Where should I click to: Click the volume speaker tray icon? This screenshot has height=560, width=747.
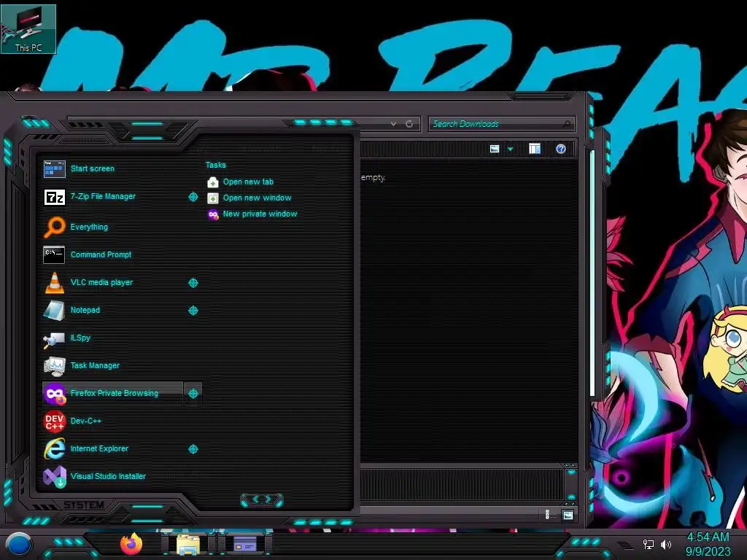(x=665, y=544)
